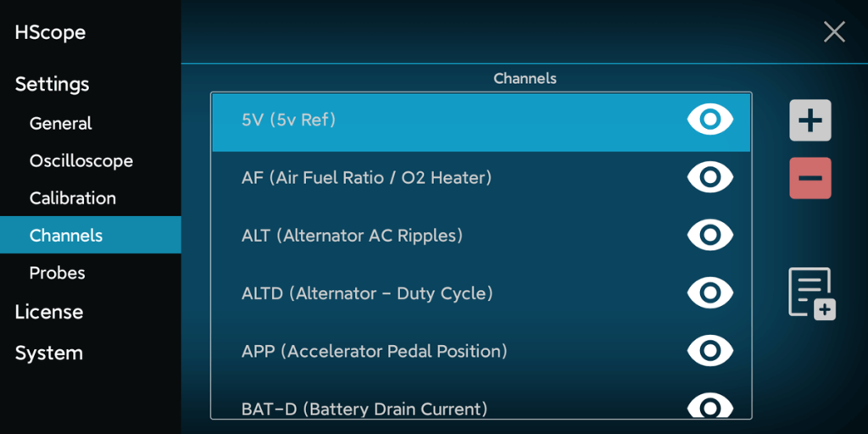Click the plus icon to add channel
This screenshot has width=868, height=434.
point(810,120)
